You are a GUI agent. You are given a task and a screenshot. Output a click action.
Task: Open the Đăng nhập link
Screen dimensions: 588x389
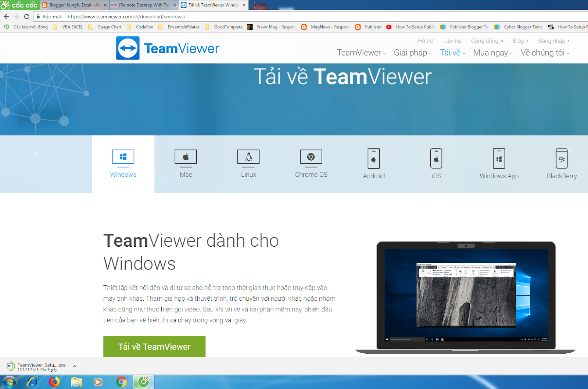click(x=551, y=41)
